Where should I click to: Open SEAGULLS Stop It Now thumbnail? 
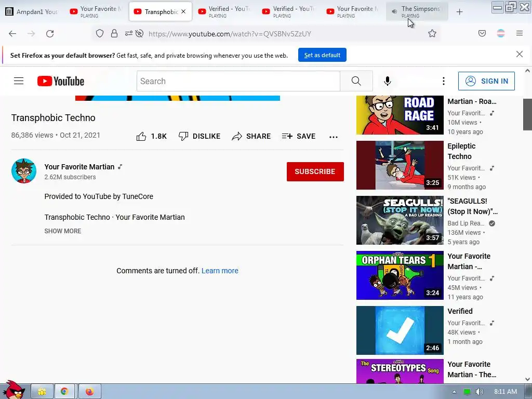click(x=400, y=220)
